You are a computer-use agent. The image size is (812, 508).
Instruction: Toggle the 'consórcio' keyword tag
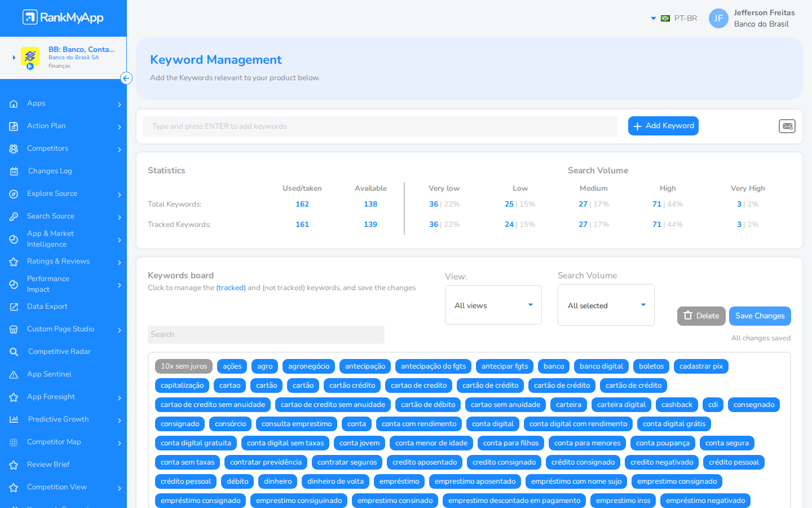click(x=230, y=424)
